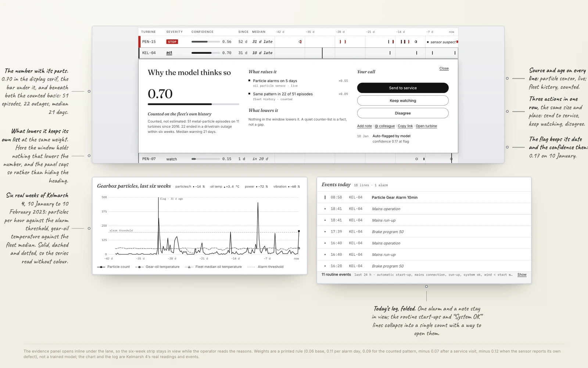Screen dimensions: 588x368
Task: Click the SEVERITY column header
Action: click(175, 32)
